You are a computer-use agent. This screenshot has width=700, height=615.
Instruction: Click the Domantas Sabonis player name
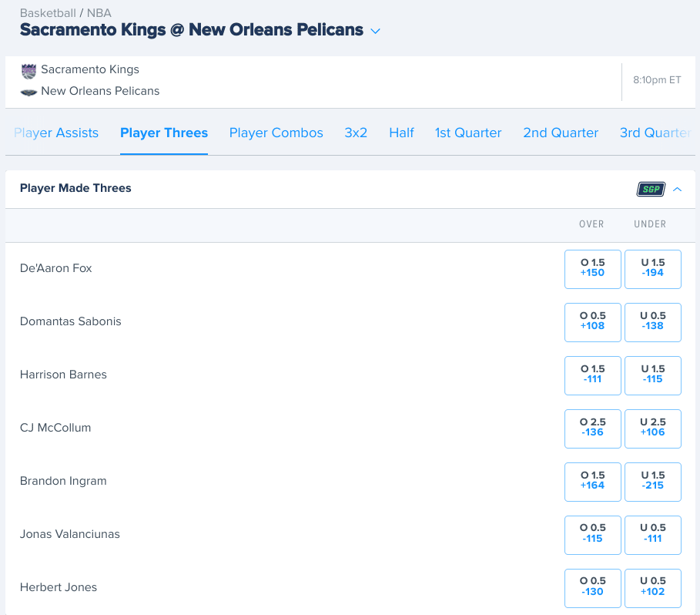tap(71, 321)
